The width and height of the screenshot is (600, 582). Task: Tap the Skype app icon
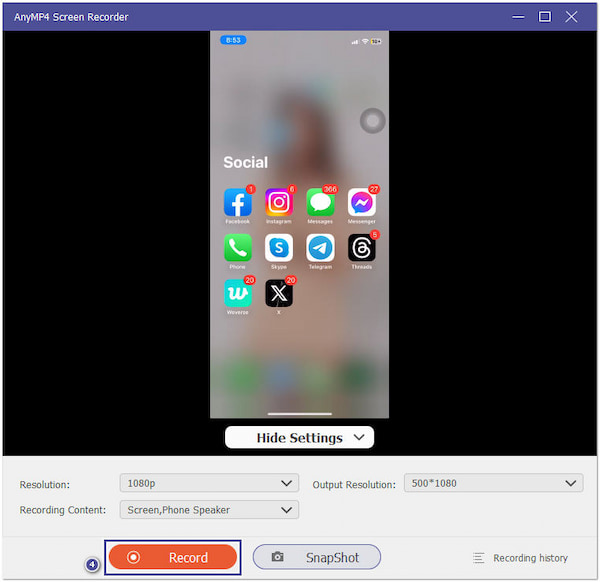[279, 248]
